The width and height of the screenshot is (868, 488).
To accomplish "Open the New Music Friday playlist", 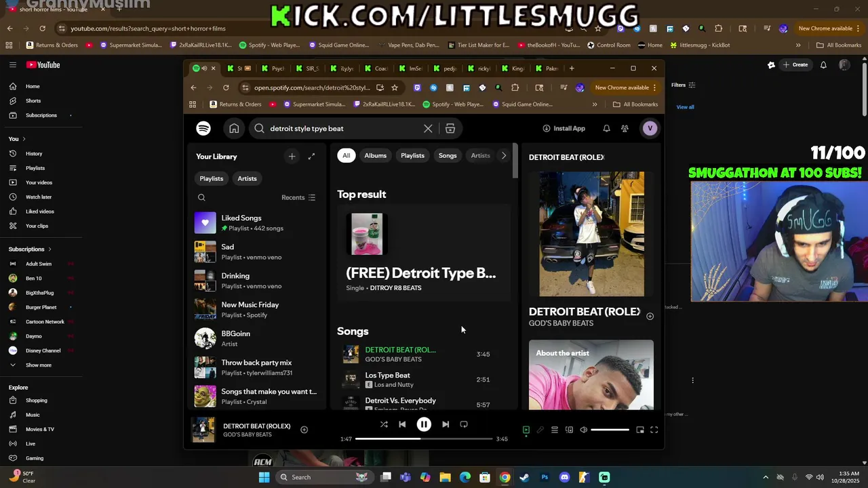I will tap(256, 310).
